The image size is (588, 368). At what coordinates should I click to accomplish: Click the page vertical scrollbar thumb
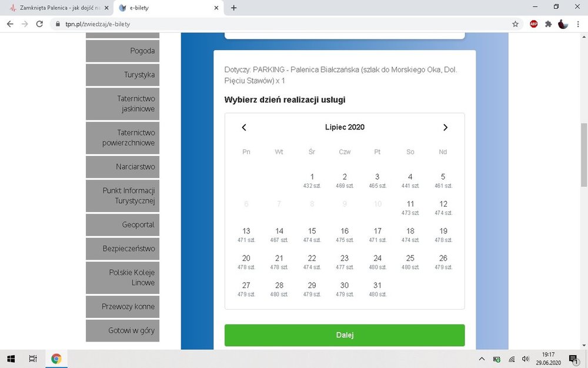583,155
